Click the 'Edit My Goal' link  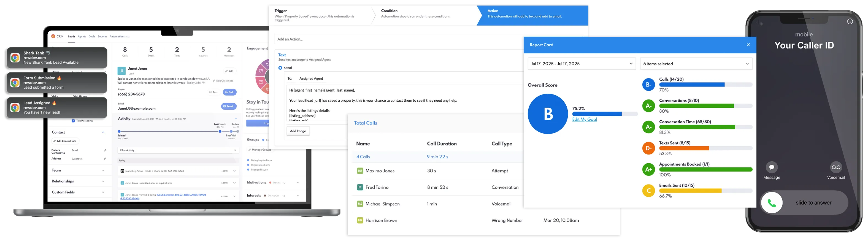584,119
